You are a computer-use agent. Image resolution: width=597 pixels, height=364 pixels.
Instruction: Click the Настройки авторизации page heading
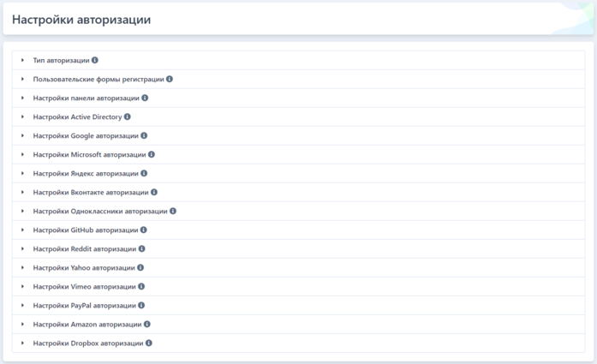pyautogui.click(x=81, y=20)
